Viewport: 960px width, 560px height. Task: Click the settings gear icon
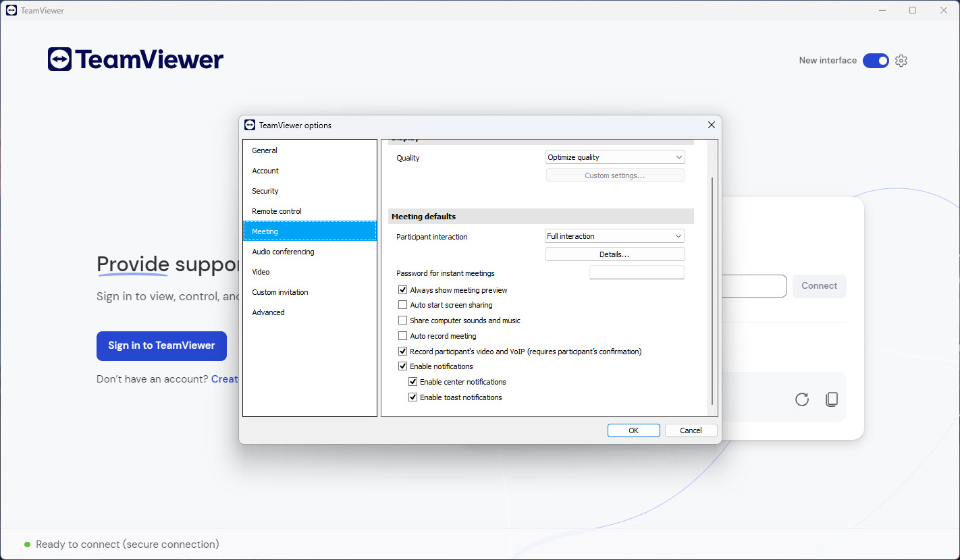point(901,61)
